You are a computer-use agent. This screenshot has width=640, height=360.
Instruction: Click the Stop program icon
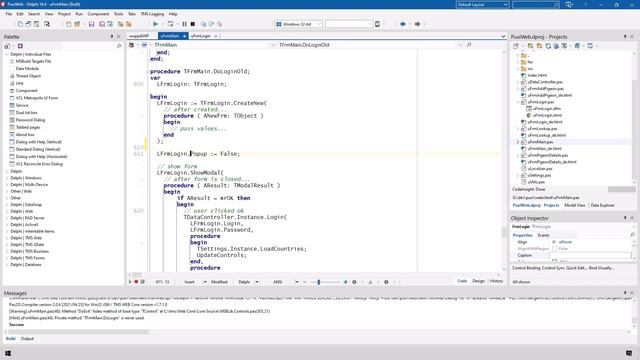click(x=193, y=24)
